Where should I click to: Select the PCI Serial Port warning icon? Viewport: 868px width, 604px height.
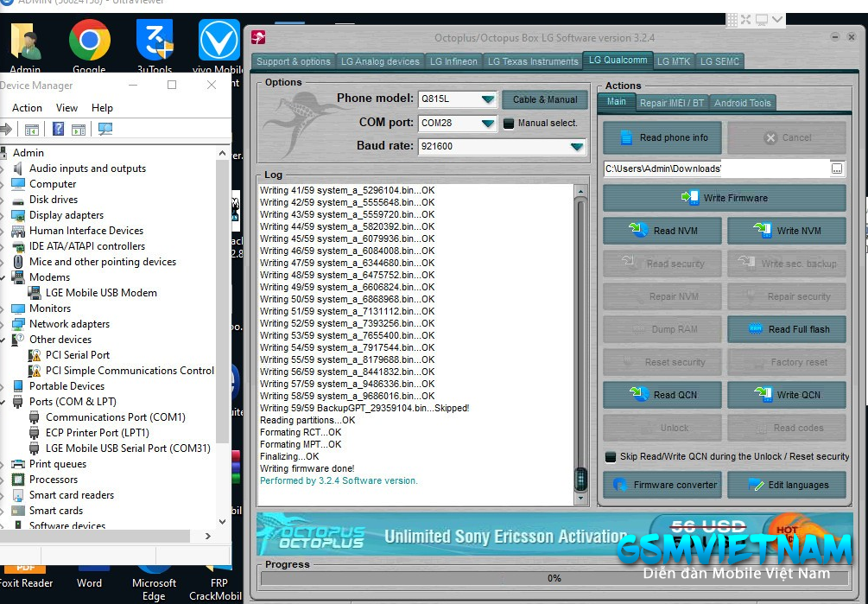point(35,355)
